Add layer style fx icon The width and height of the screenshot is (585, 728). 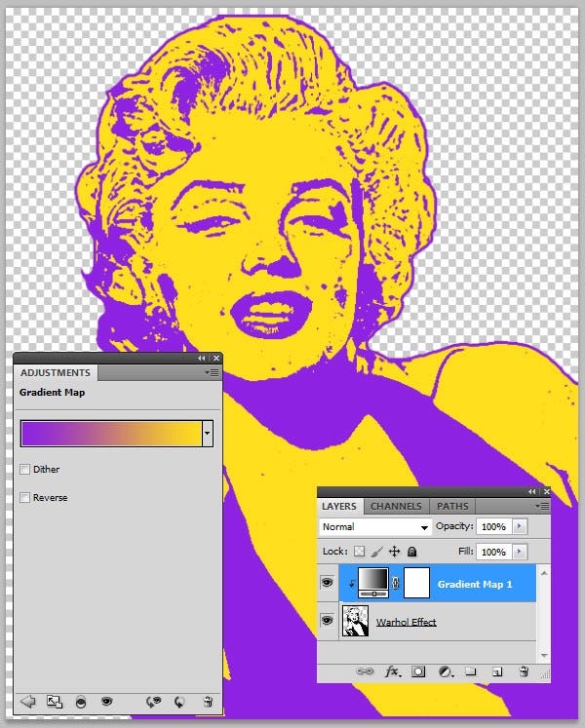[x=393, y=671]
